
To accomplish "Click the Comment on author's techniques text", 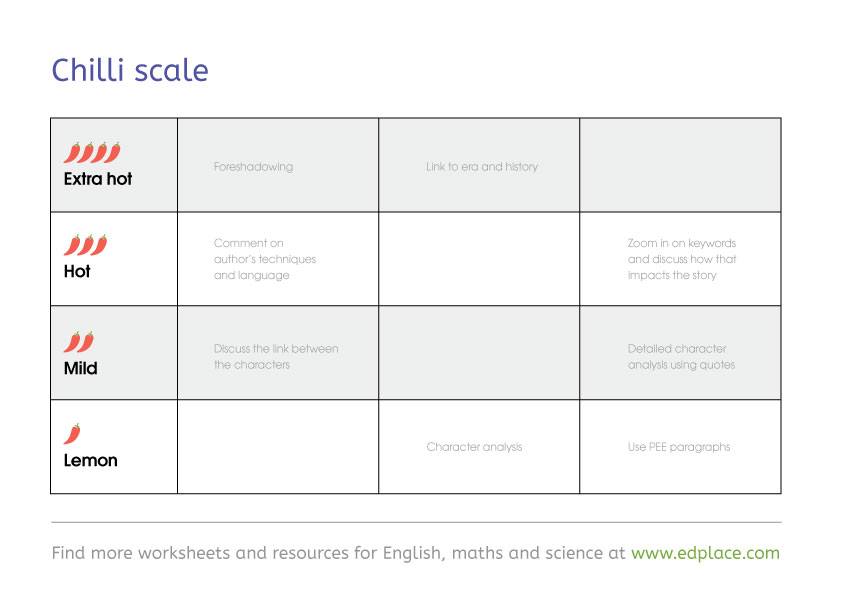I will 265,259.
